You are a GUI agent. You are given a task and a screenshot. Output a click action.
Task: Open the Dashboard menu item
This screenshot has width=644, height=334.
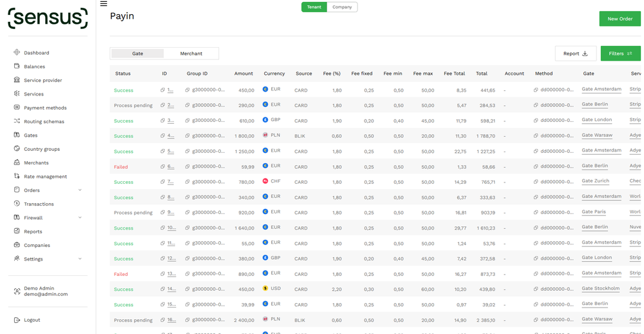37,53
